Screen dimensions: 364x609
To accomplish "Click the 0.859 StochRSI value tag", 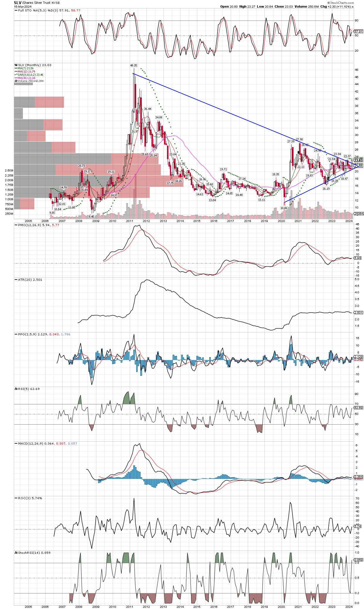I will 358,560.
